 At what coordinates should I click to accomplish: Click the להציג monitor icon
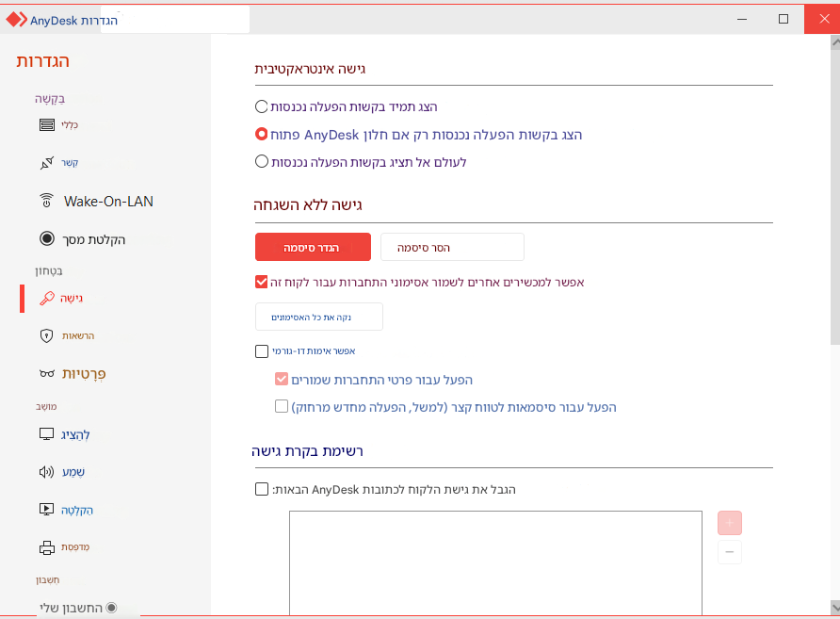tap(46, 434)
